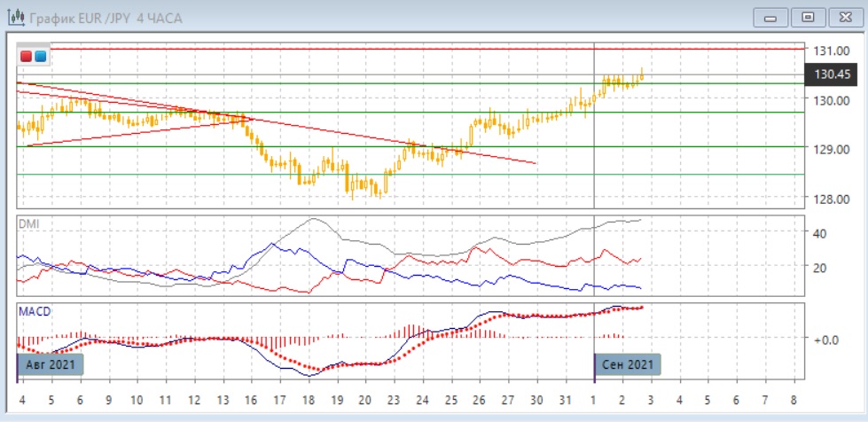The height and width of the screenshot is (422, 868).
Task: Click the candlestick chart icon in title bar
Action: click(x=17, y=18)
